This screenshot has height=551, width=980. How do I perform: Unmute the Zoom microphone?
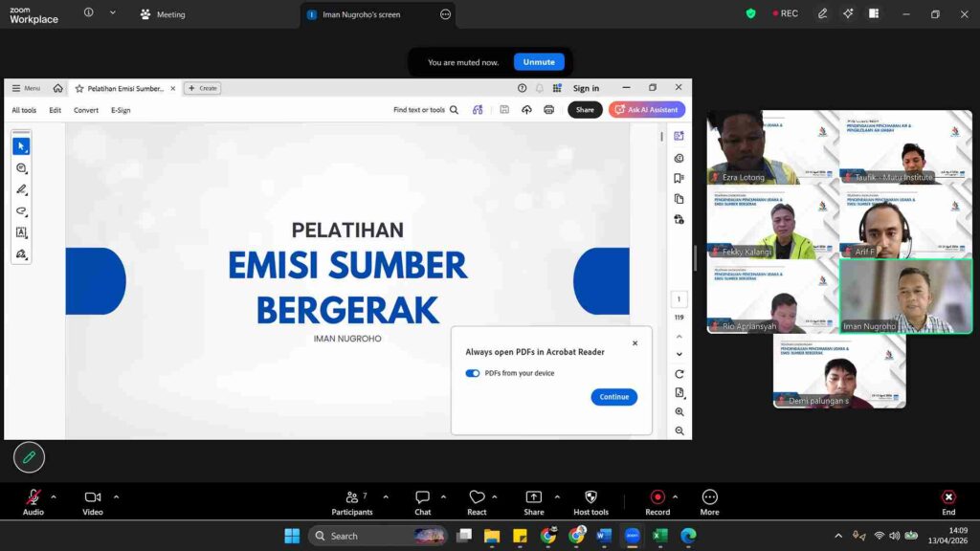[x=539, y=61]
